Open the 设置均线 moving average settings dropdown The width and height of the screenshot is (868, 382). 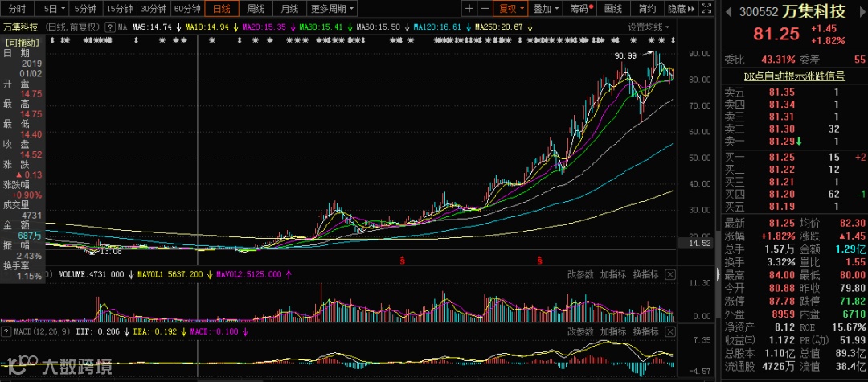pyautogui.click(x=649, y=27)
